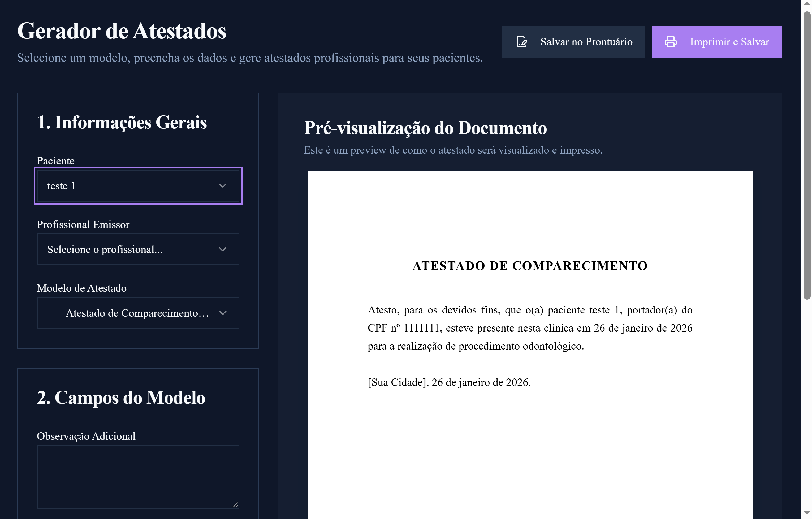Open the Paciente dropdown showing teste 1
Viewport: 812px width, 519px height.
[137, 186]
